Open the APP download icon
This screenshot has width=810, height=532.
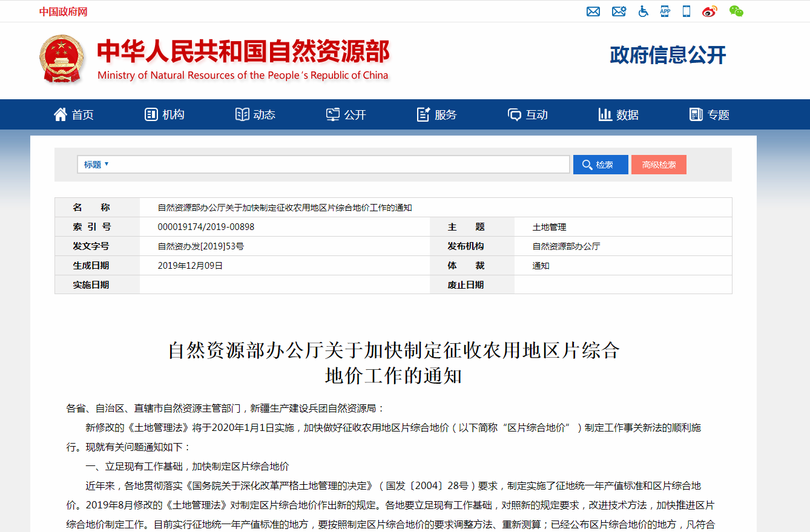[x=665, y=11]
